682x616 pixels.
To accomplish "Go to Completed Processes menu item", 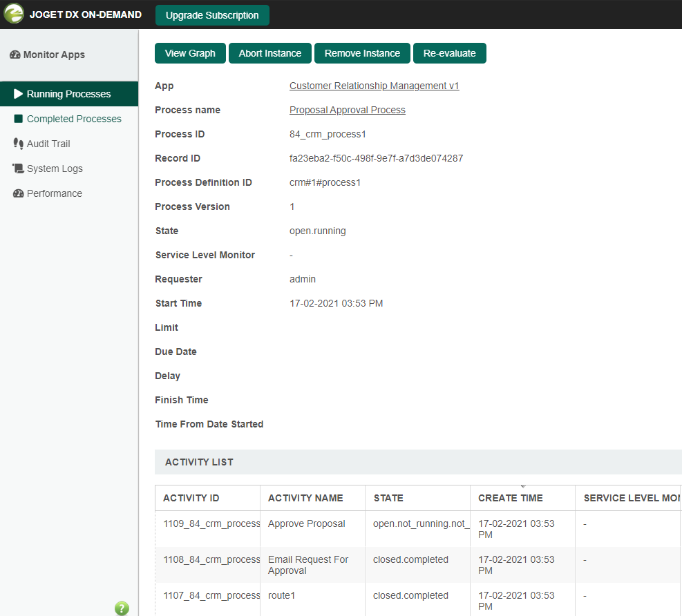I will click(x=74, y=119).
